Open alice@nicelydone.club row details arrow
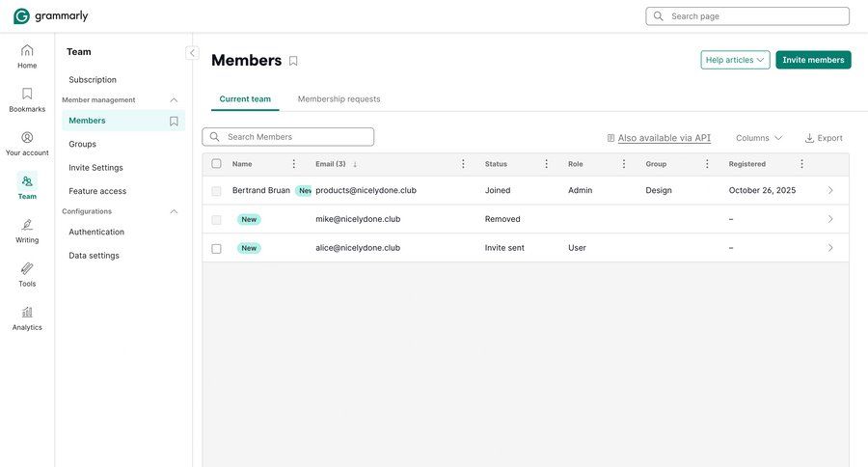This screenshot has height=467, width=868. (830, 248)
